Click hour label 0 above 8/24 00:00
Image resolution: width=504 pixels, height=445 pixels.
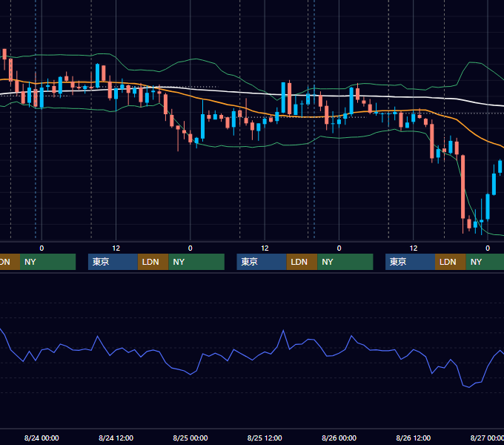(x=42, y=248)
